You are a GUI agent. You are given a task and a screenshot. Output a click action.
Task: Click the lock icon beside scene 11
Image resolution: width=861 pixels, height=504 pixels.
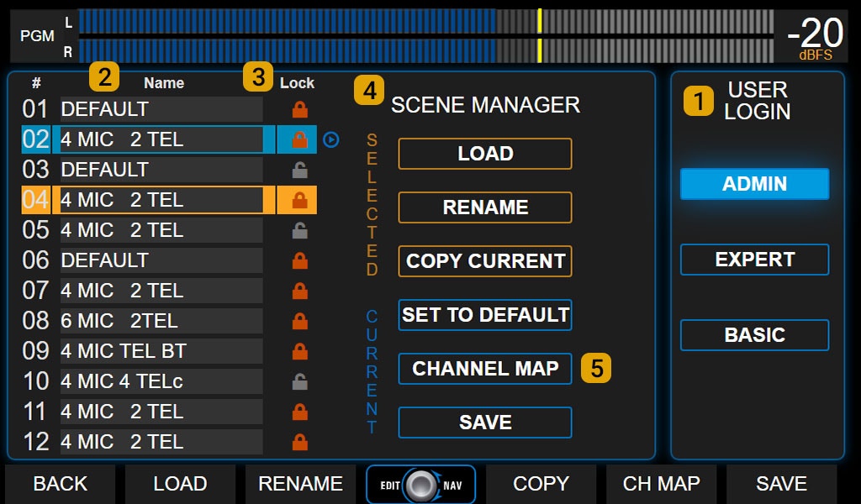[298, 412]
